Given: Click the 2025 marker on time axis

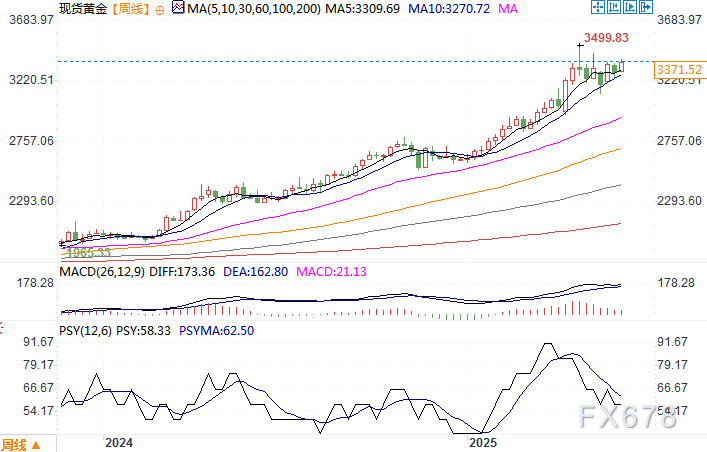Looking at the screenshot, I should 483,441.
